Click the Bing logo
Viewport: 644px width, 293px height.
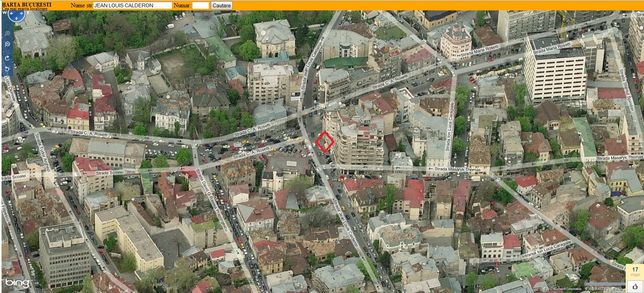[x=17, y=283]
